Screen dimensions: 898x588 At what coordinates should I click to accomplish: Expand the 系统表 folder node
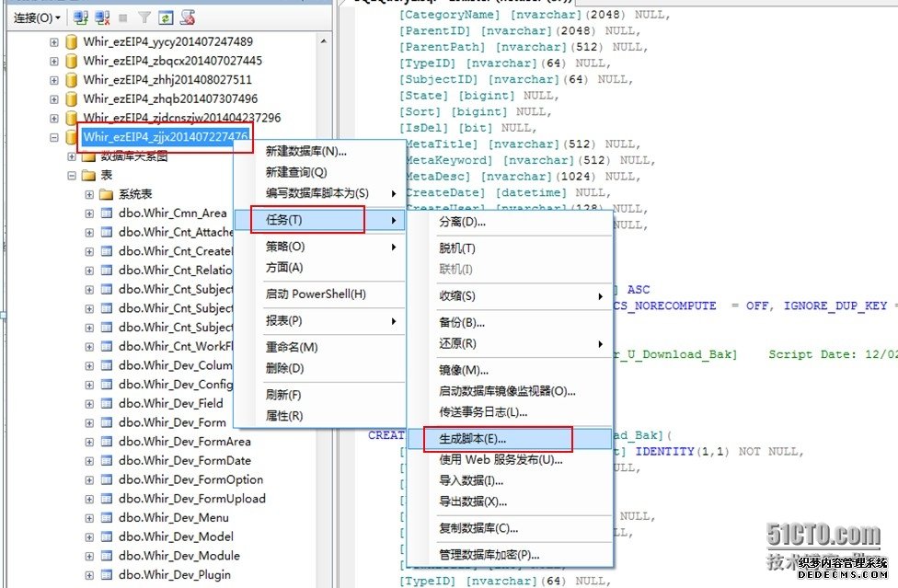[x=89, y=194]
